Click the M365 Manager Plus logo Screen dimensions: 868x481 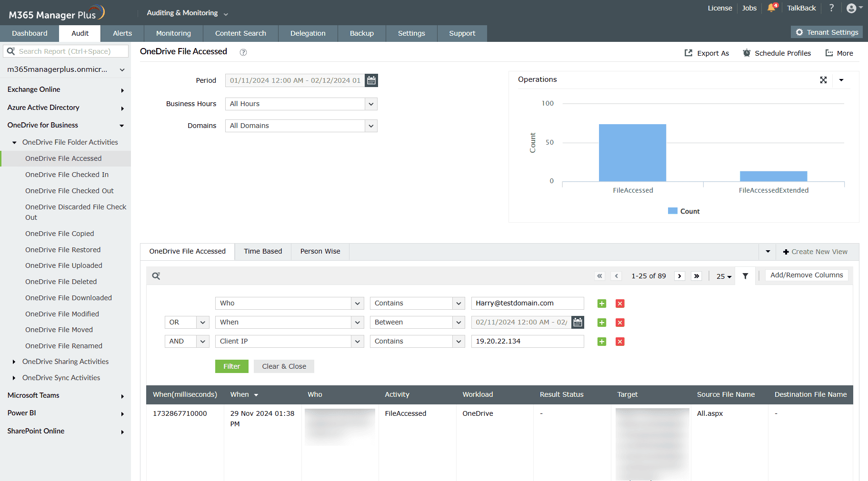(x=56, y=13)
